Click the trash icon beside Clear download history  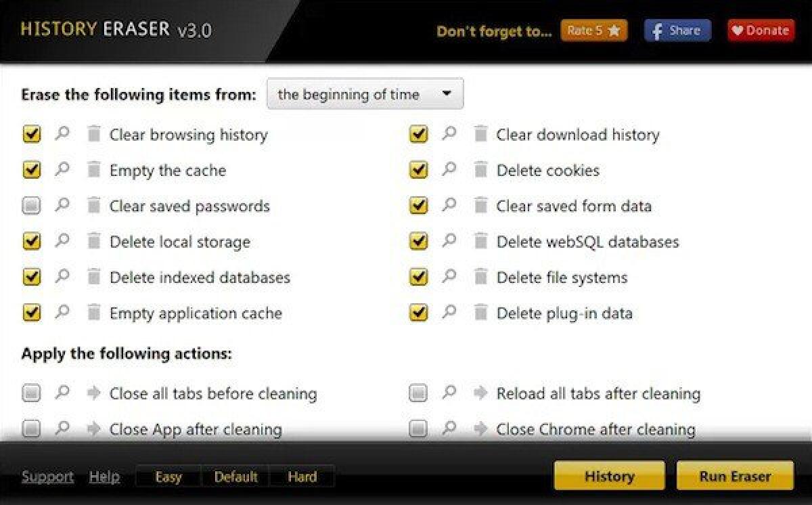[481, 134]
